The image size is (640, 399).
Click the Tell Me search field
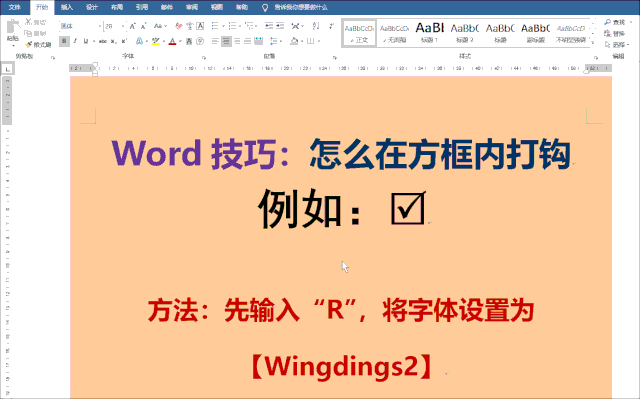pyautogui.click(x=301, y=7)
